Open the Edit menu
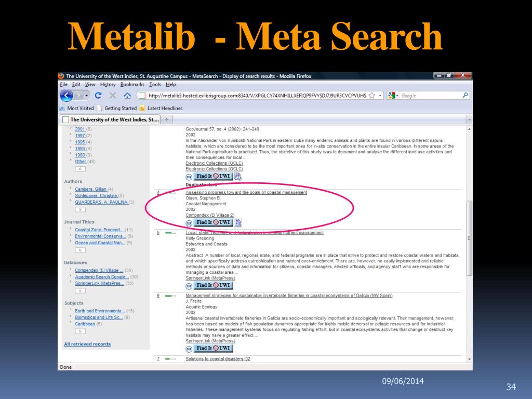Image resolution: width=532 pixels, height=399 pixels. click(76, 85)
